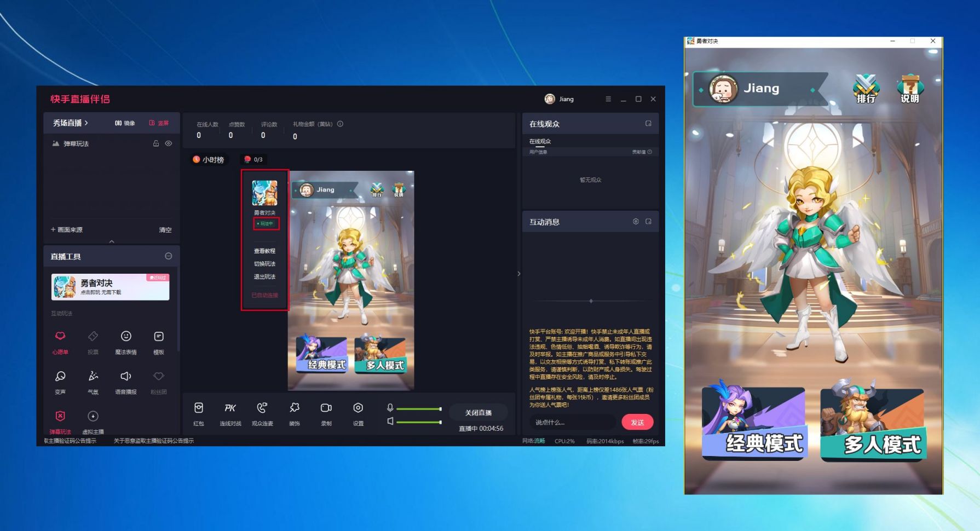Screen dimensions: 980x531
Task: Select 多人模式 in the game window
Action: [x=874, y=420]
